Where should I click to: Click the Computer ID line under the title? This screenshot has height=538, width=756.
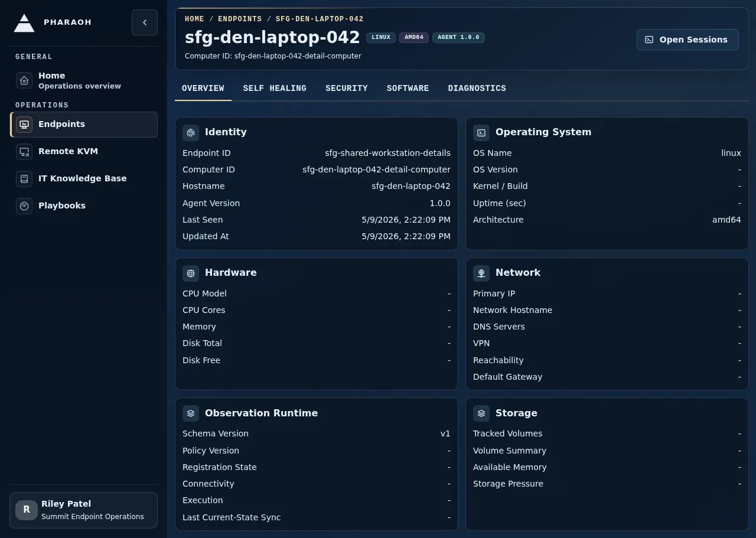pyautogui.click(x=273, y=56)
